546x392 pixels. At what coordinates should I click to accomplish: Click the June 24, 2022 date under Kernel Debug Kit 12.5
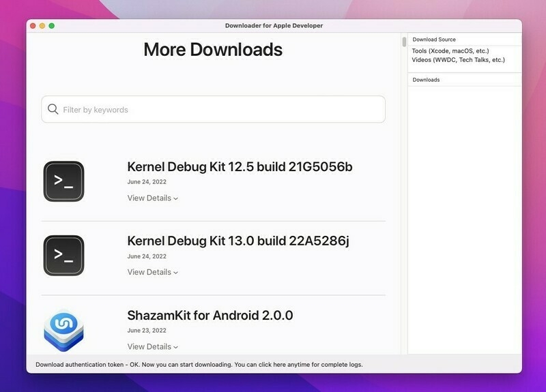point(147,181)
